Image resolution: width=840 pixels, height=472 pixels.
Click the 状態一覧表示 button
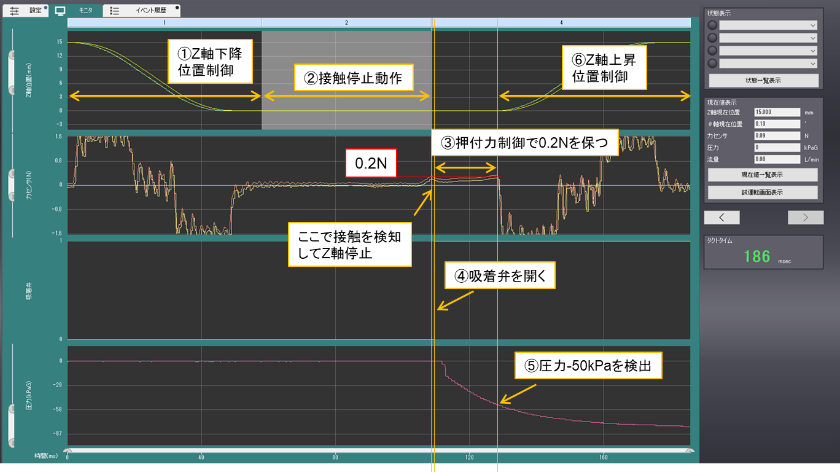coord(763,79)
